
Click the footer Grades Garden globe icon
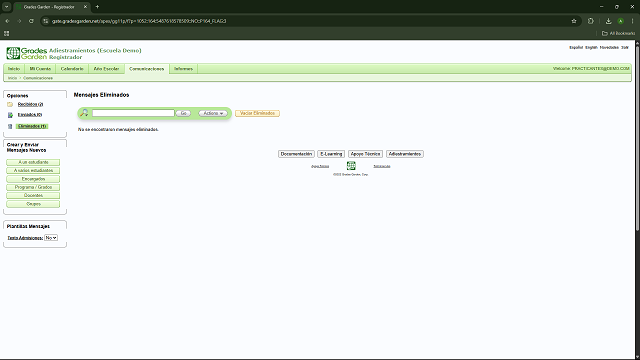[x=351, y=166]
